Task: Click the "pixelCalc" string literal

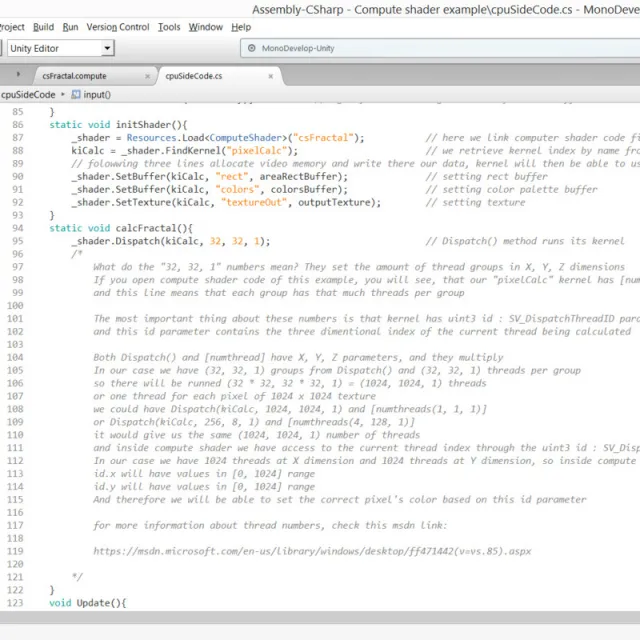Action: tap(256, 151)
